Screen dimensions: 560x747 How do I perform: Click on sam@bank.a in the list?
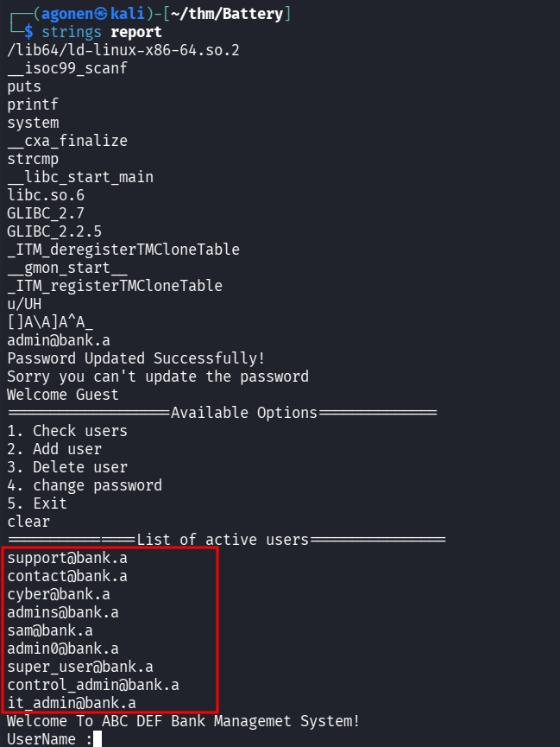click(50, 630)
